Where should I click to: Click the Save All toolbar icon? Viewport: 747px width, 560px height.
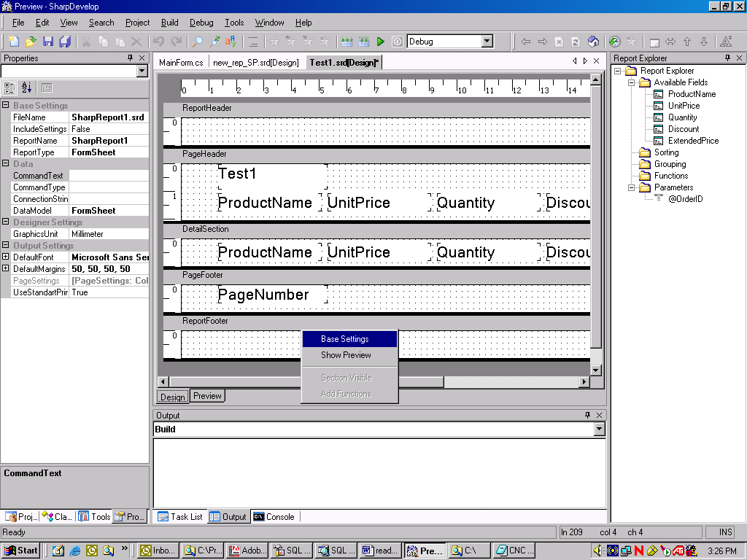pyautogui.click(x=65, y=42)
